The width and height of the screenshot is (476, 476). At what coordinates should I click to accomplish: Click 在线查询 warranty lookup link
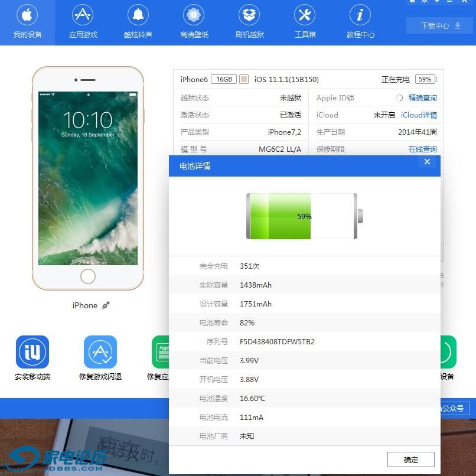click(x=422, y=149)
